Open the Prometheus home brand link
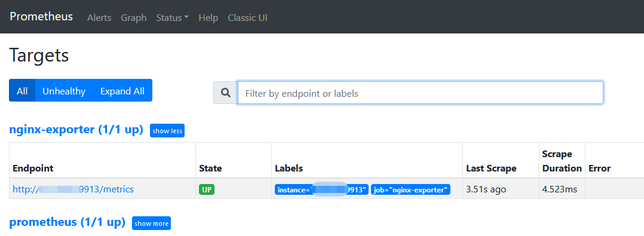This screenshot has width=644, height=236. [x=41, y=17]
